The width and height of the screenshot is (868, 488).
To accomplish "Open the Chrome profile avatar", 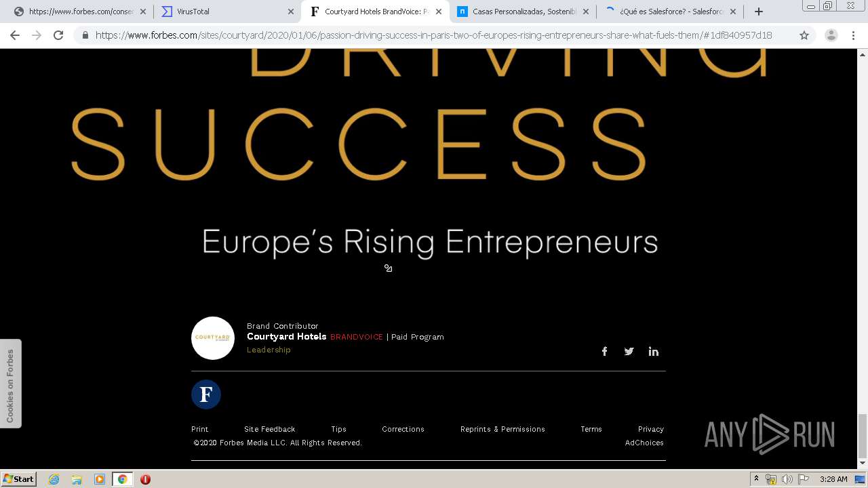I will click(831, 35).
